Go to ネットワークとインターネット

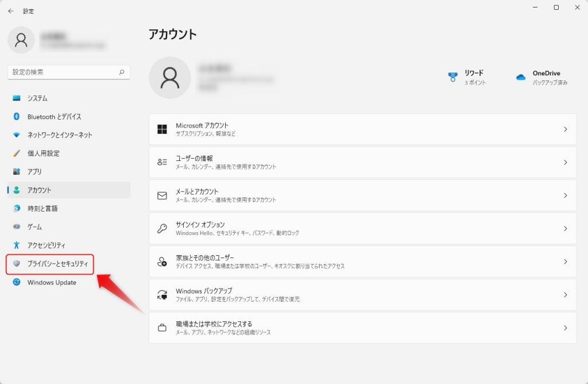click(x=69, y=135)
